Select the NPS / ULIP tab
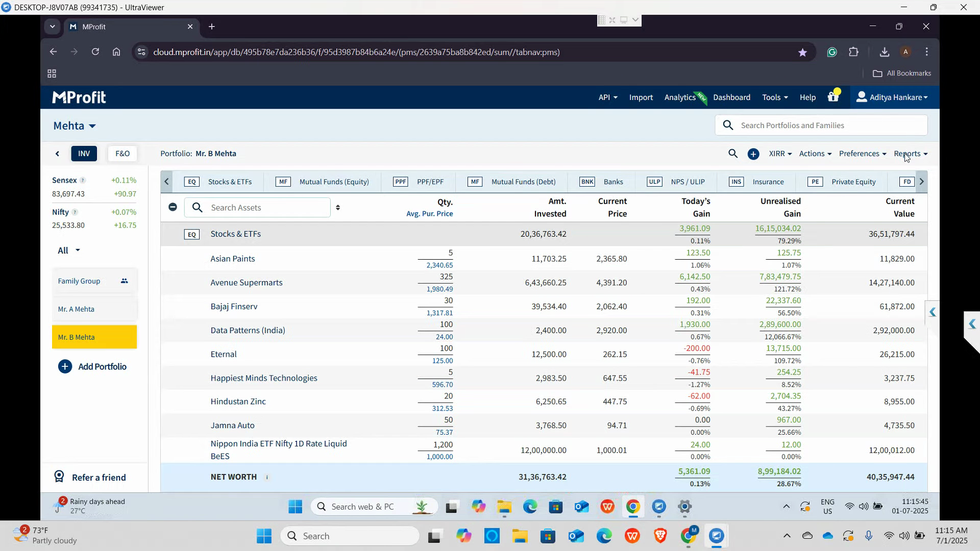Viewport: 980px width, 551px height. (676, 182)
